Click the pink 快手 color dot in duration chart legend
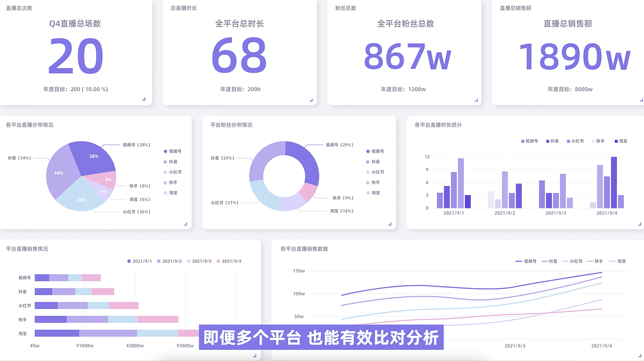The height and width of the screenshot is (361, 644). (x=592, y=141)
